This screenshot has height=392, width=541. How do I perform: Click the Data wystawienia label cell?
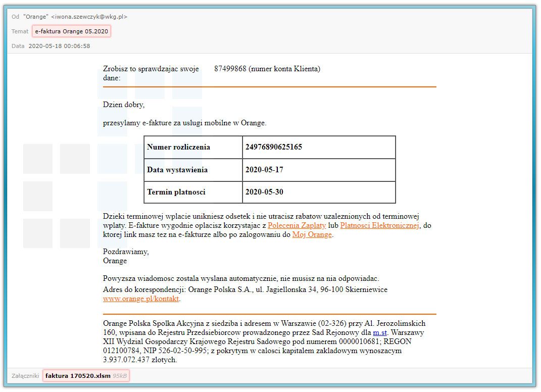click(x=193, y=170)
